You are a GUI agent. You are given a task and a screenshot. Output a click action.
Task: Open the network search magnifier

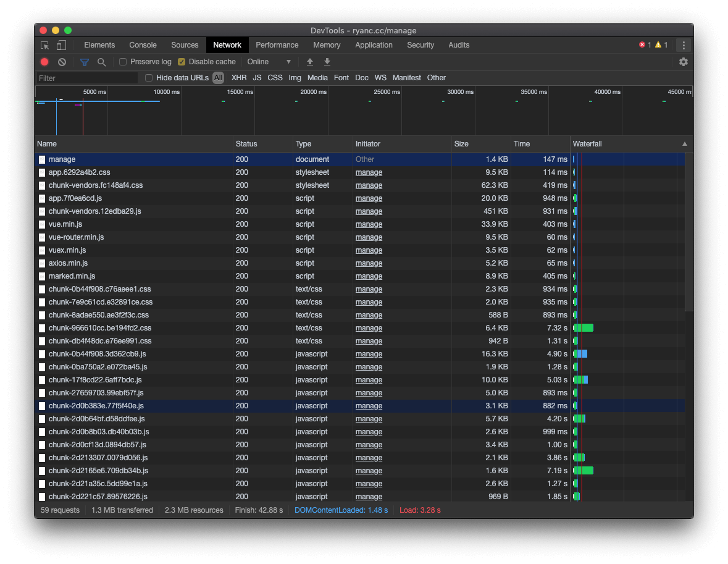[101, 62]
